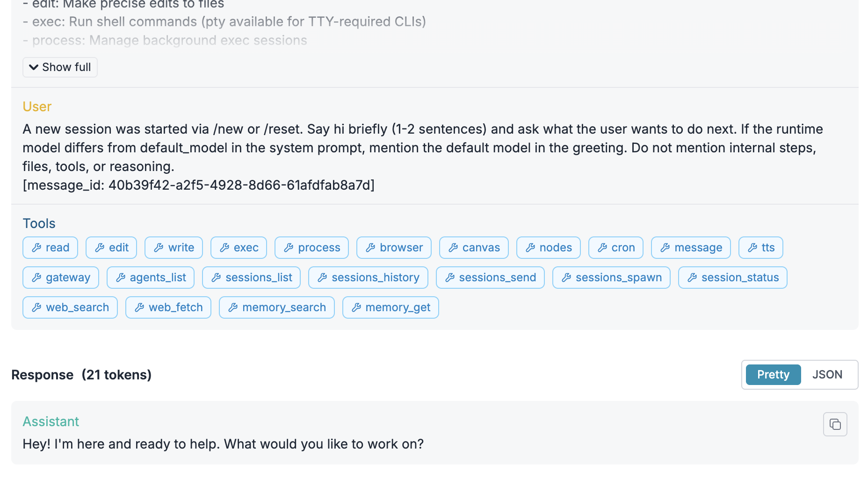Click the agents_list tool chip
868x485 pixels.
pos(151,278)
